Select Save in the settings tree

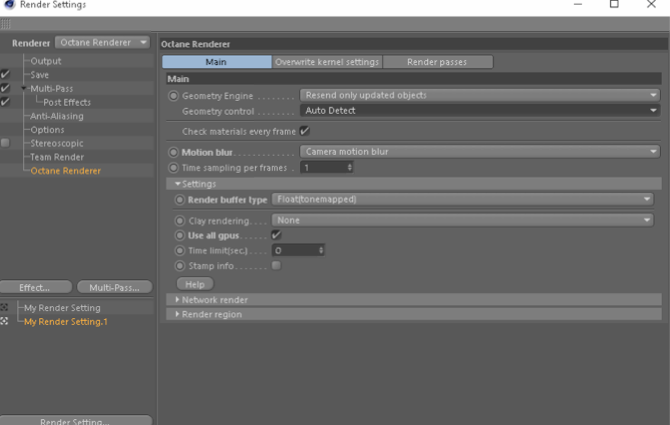coord(40,75)
